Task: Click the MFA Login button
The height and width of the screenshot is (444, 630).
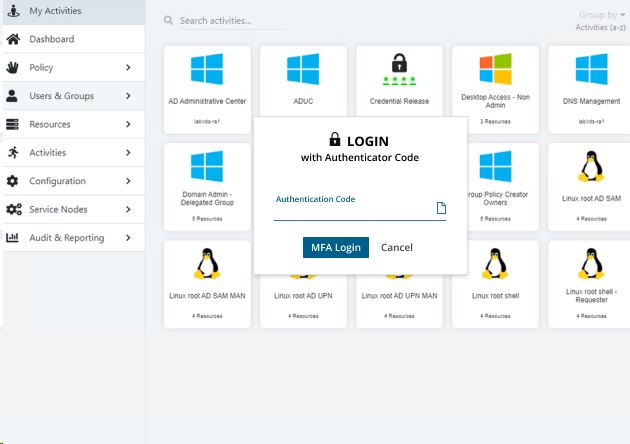Action: pos(335,247)
